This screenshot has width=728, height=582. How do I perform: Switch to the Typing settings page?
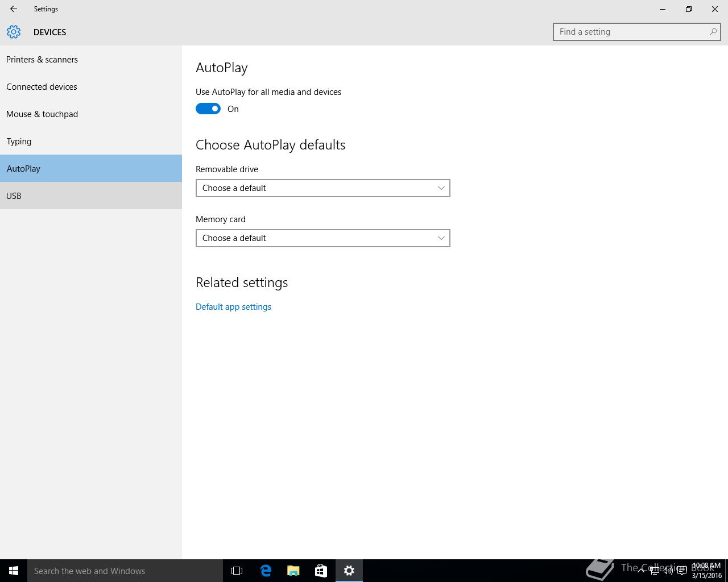(x=19, y=142)
